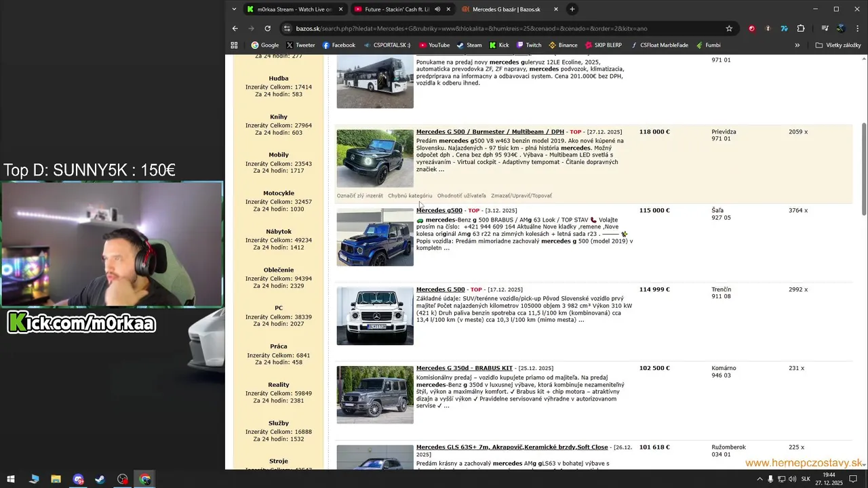
Task: Open the Mercedes G 500 Trenčín listing title
Action: tap(440, 290)
